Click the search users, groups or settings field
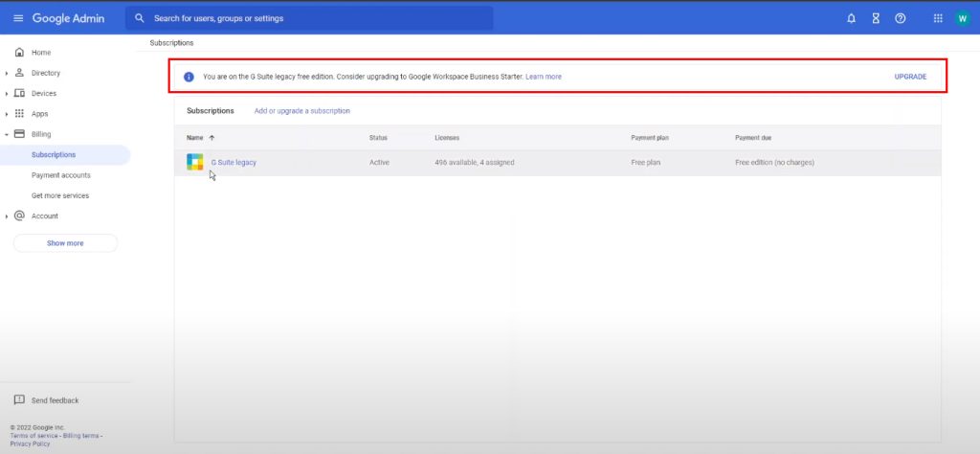The image size is (980, 454). (309, 18)
